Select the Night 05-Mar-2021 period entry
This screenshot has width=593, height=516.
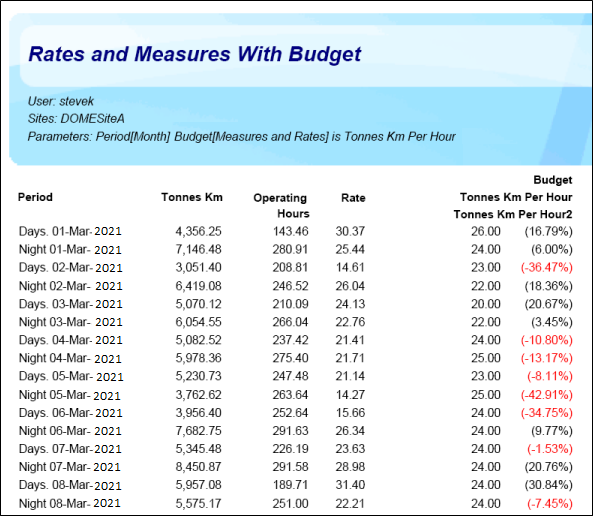click(70, 395)
